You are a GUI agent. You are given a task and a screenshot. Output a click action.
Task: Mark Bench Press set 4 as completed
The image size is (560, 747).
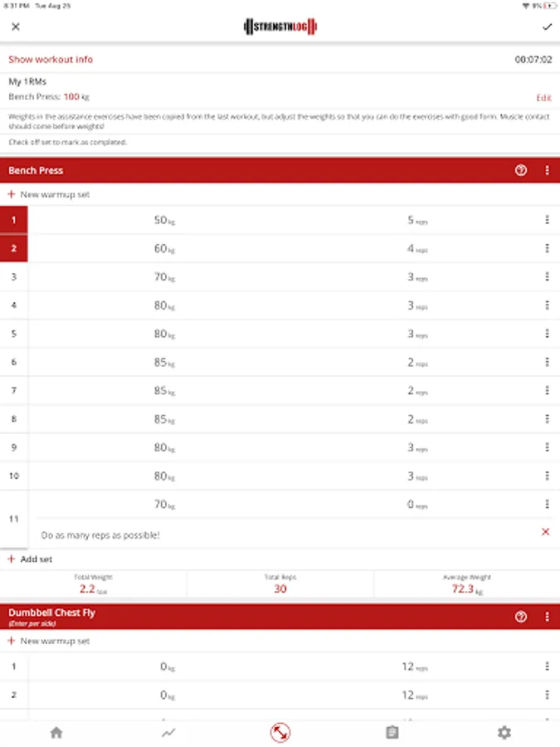point(14,305)
